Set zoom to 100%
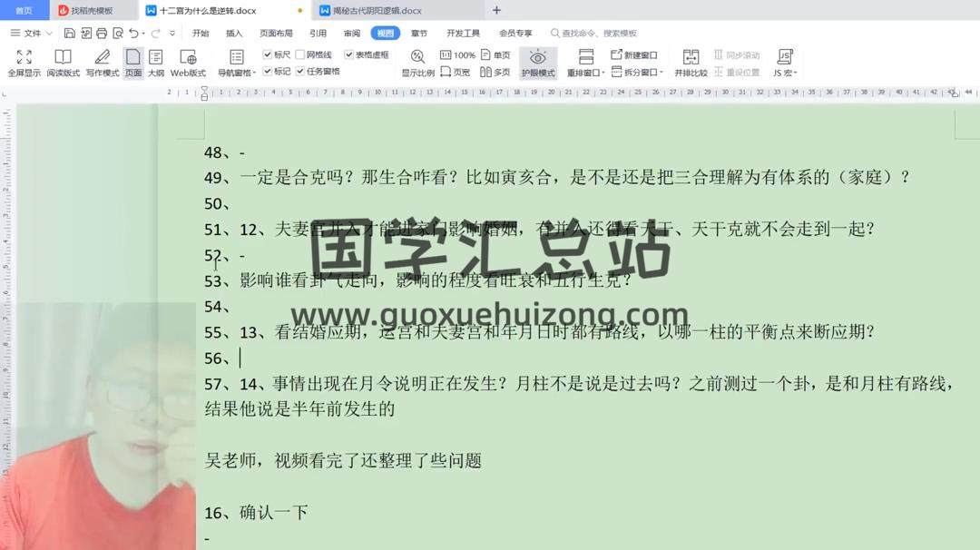Viewport: 980px width, 550px height. click(457, 55)
